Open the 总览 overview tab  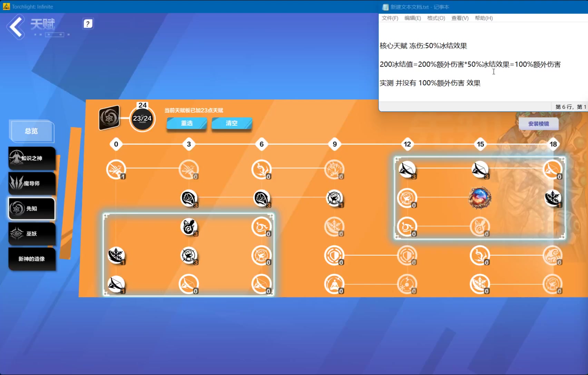[x=31, y=131]
